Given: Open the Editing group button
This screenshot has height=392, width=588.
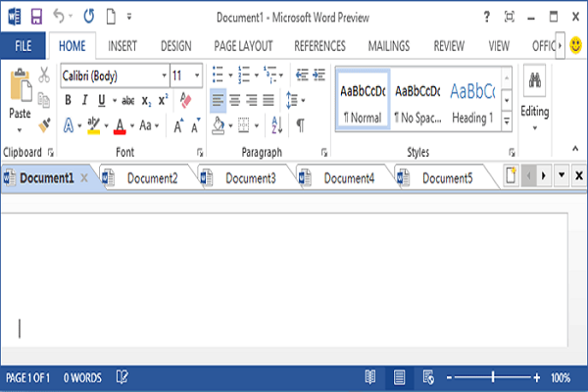Looking at the screenshot, I should pos(535,98).
